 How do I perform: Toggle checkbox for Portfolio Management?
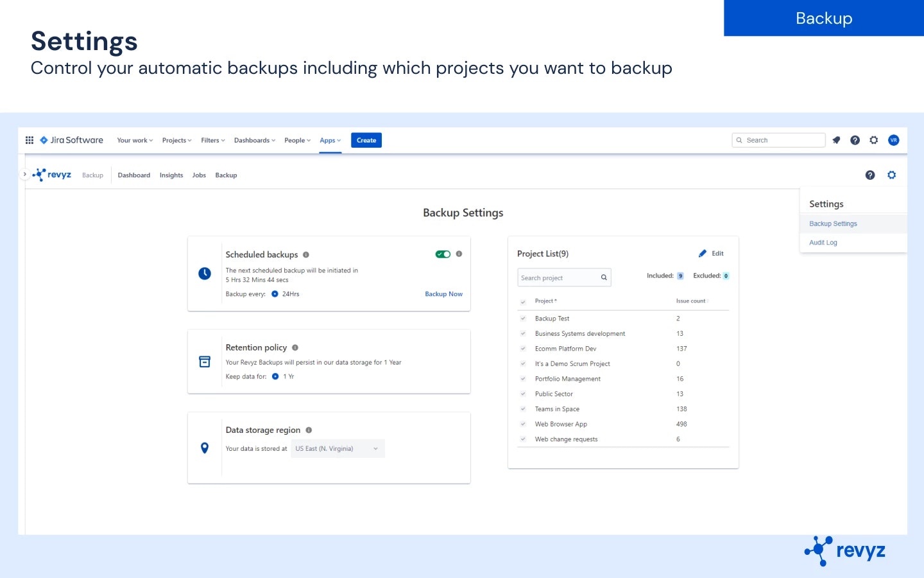(523, 379)
